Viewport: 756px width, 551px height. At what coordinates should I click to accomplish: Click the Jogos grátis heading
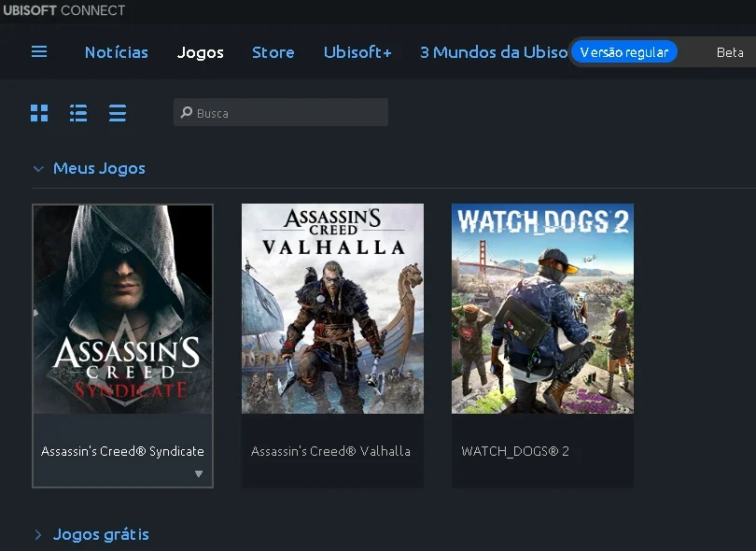(101, 534)
